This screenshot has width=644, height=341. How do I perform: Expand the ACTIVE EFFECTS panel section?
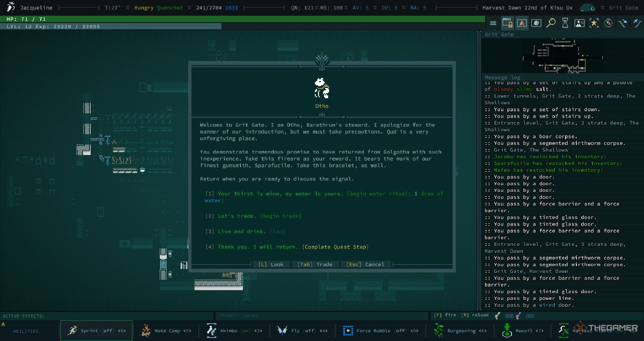(24, 316)
